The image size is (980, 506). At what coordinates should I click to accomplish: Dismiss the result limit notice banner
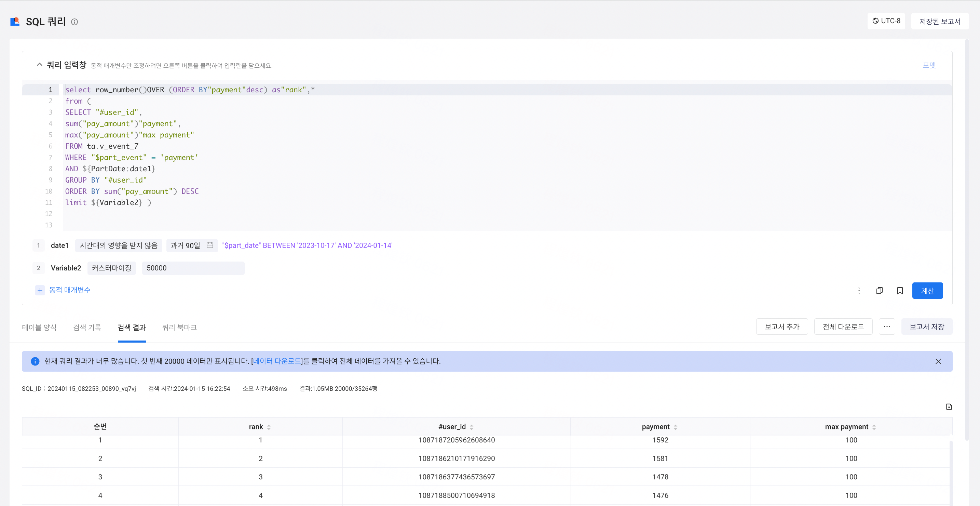click(x=938, y=362)
